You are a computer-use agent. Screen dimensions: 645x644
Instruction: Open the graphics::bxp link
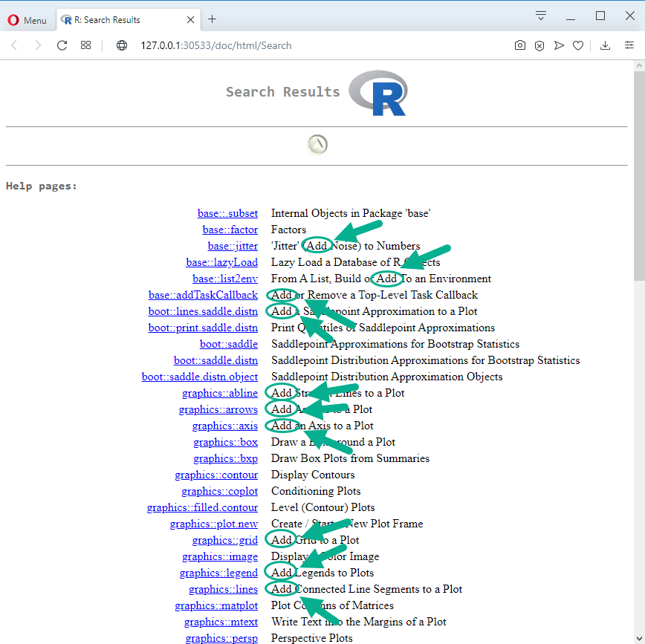[225, 458]
